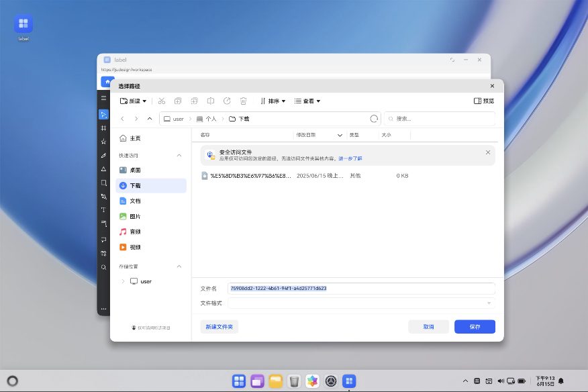Open the 文件格式 combo box
Viewport: 588px width, 392px height.
[361, 303]
